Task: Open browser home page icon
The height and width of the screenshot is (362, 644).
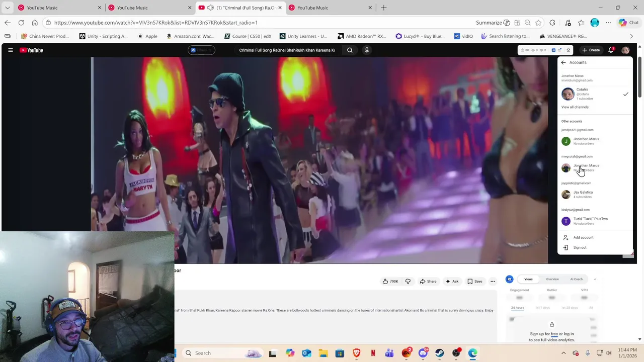Action: coord(35,23)
